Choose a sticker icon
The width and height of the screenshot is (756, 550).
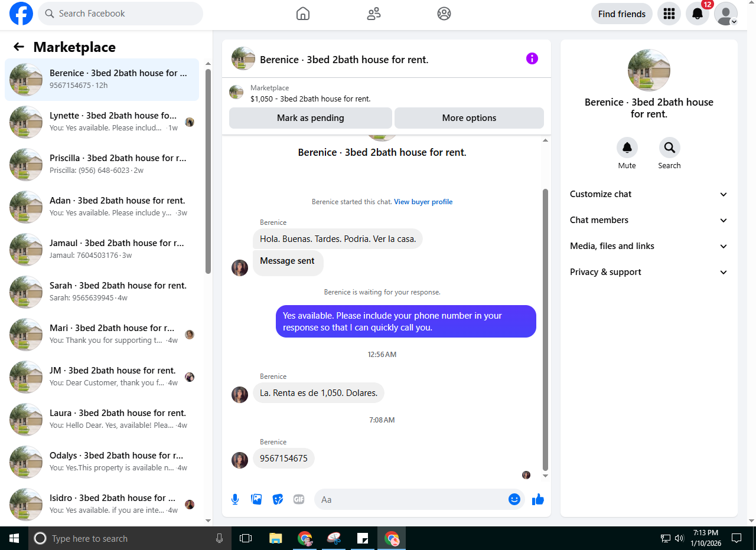click(x=278, y=499)
